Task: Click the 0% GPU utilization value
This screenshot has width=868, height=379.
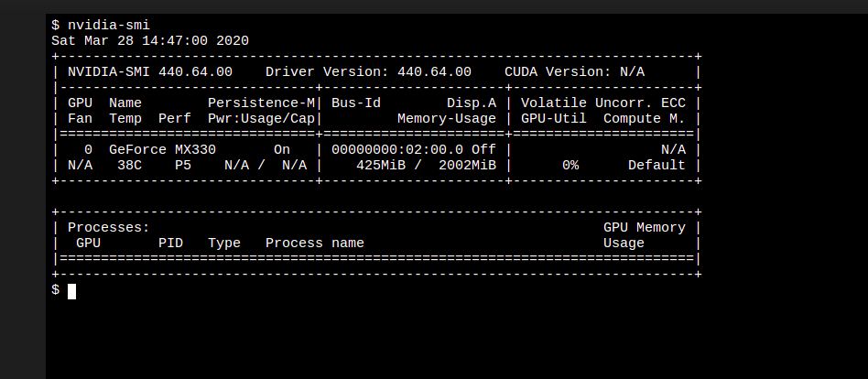Action: (570, 165)
